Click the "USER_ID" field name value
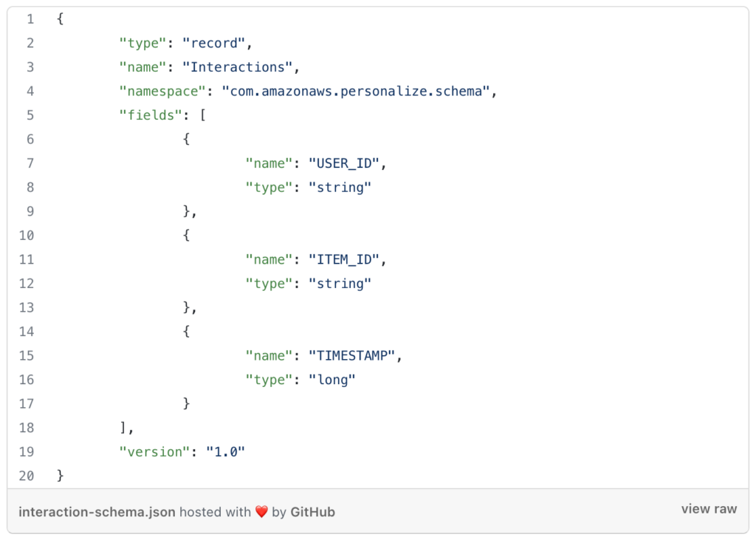The image size is (756, 540). [344, 163]
